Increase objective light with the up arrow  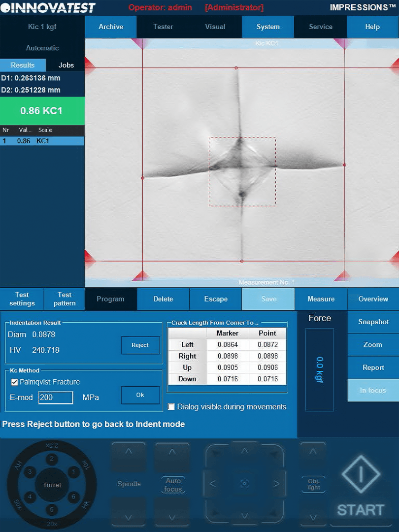pos(313,456)
